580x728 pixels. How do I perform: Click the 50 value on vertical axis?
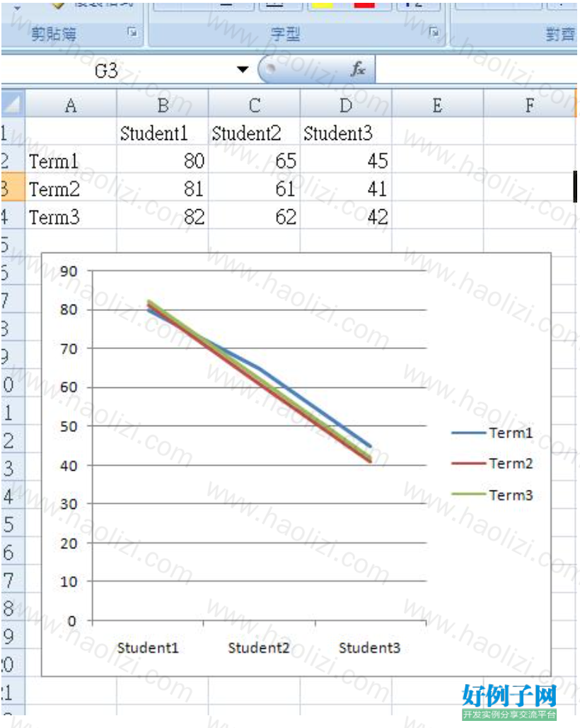(x=69, y=426)
